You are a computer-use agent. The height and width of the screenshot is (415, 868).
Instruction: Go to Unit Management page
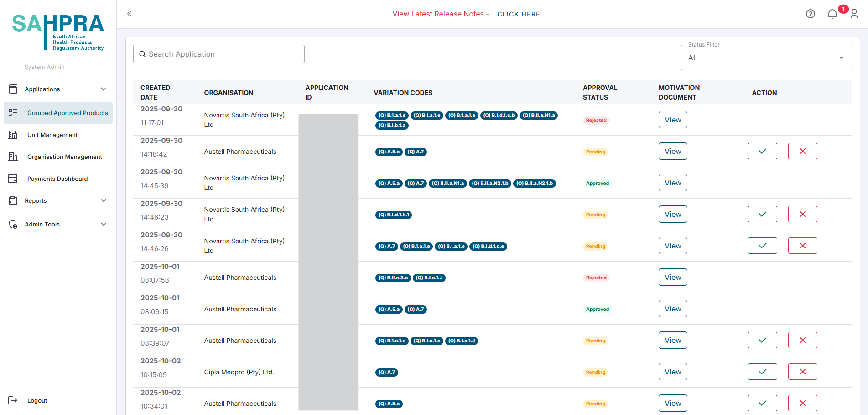point(52,135)
